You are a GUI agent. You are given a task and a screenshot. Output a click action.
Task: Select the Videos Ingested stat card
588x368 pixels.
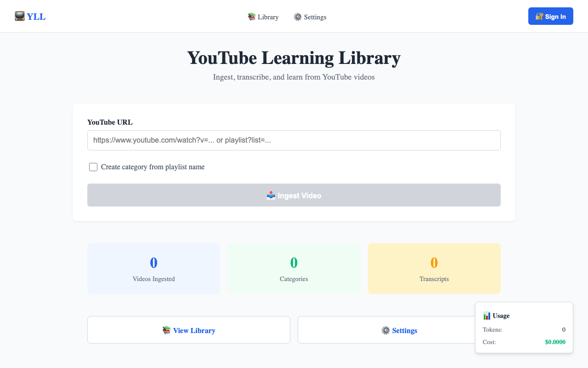point(154,269)
